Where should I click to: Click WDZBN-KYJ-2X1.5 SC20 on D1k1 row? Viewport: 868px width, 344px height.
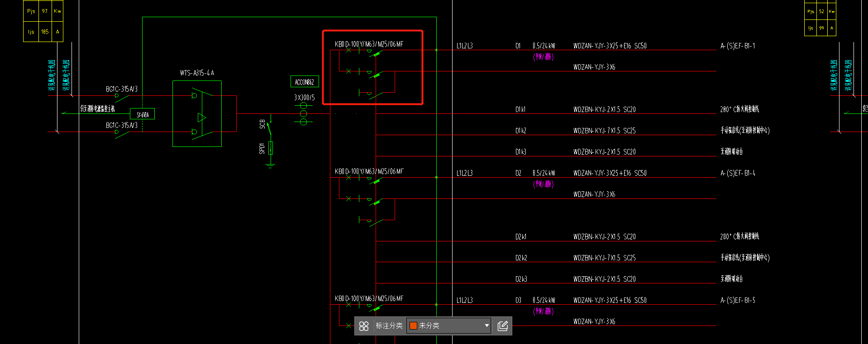[605, 109]
